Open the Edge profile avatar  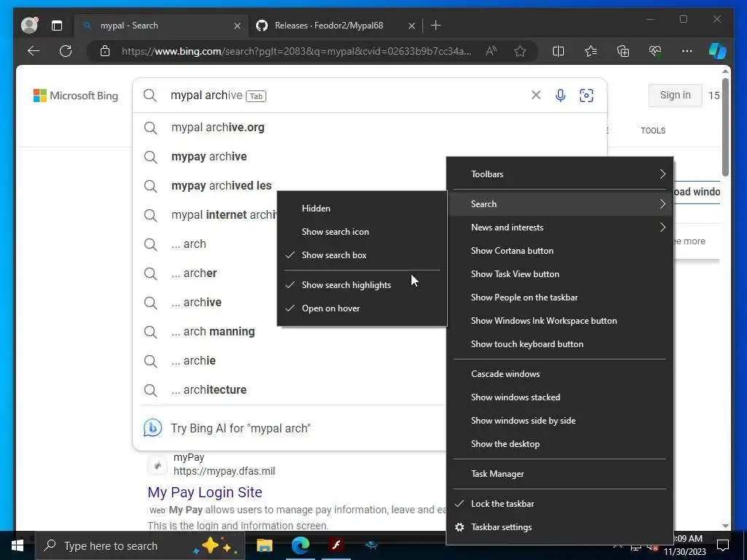click(x=29, y=26)
